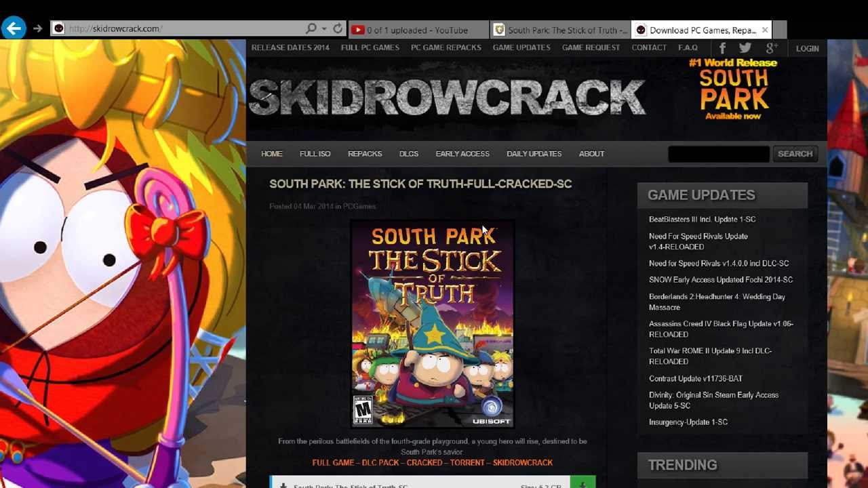
Task: Open SNOW Early Access Updated Fochi 2014-SC
Action: [x=721, y=280]
